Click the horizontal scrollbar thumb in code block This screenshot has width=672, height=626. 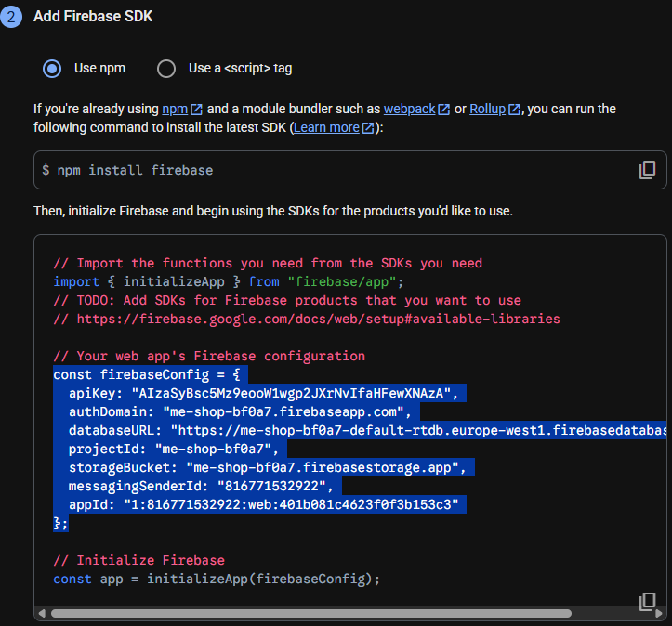click(x=311, y=614)
